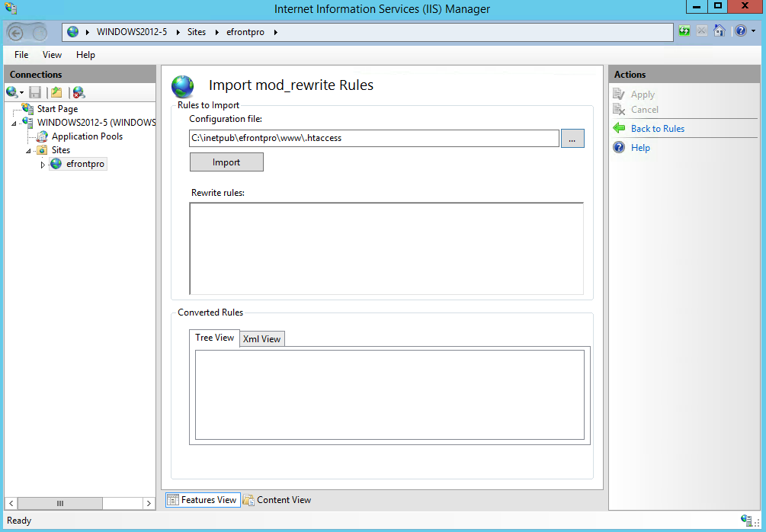Click the Application Pools node icon
Screen dimensions: 766x532
(42, 136)
